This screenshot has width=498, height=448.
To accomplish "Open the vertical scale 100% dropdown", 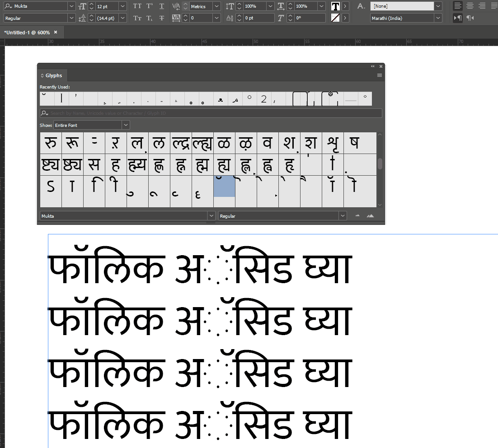I will (x=270, y=6).
